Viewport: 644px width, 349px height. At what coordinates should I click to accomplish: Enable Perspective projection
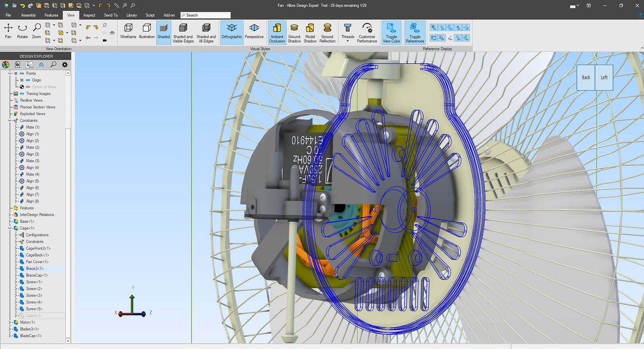point(254,31)
